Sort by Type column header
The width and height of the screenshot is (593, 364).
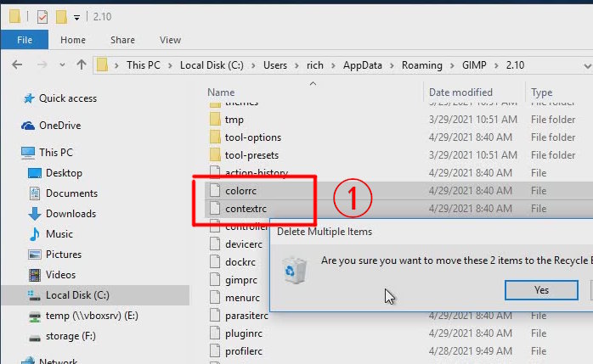point(541,92)
